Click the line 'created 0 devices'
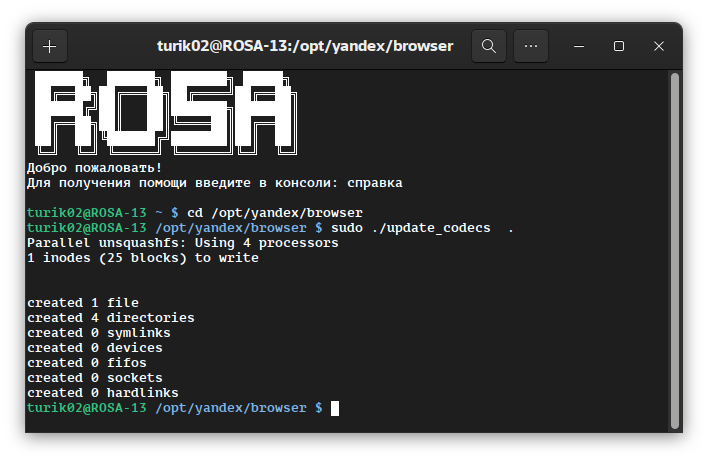Image resolution: width=708 pixels, height=461 pixels. click(94, 348)
